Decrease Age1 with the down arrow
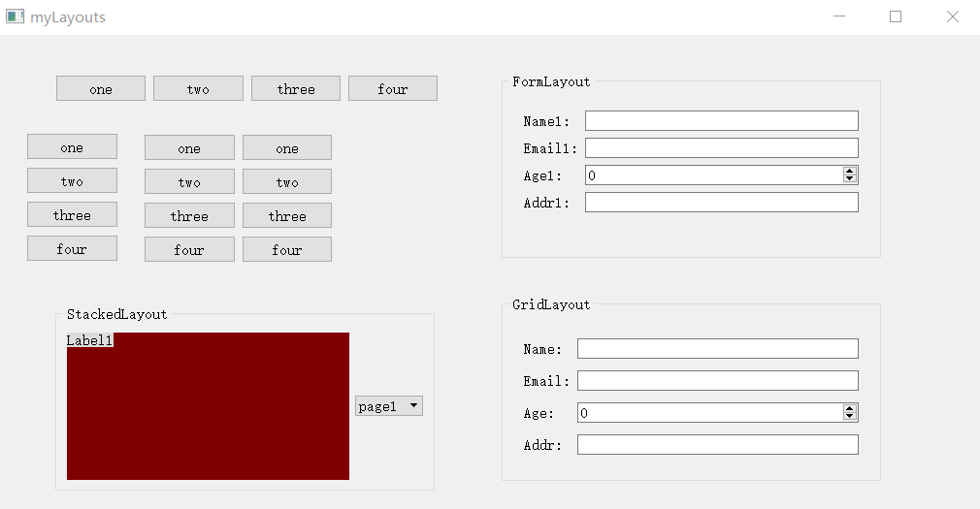 849,178
